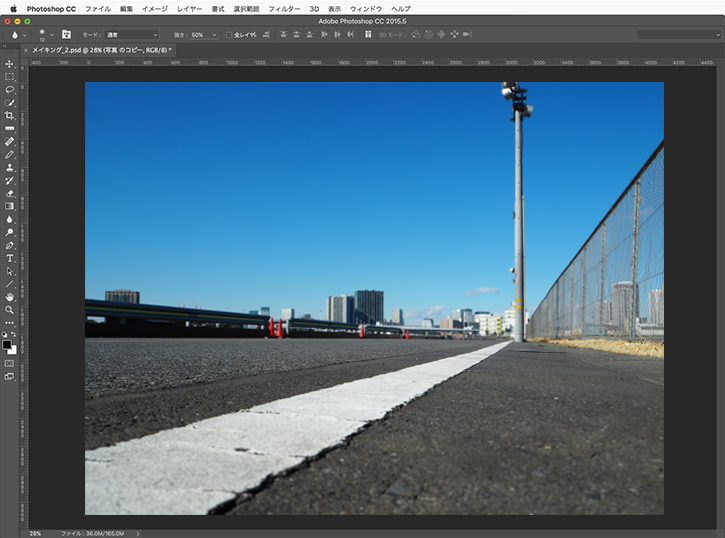This screenshot has height=538, width=725.
Task: Open the strength 50% slider dropdown arrow
Action: pyautogui.click(x=214, y=35)
